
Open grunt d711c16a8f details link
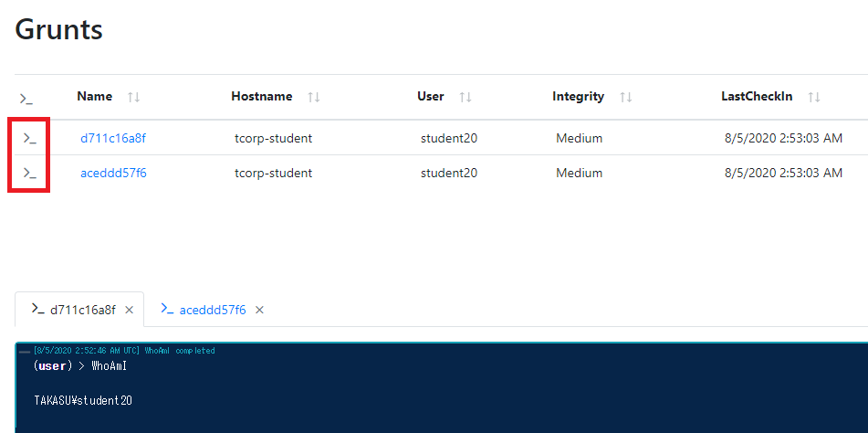tap(113, 139)
